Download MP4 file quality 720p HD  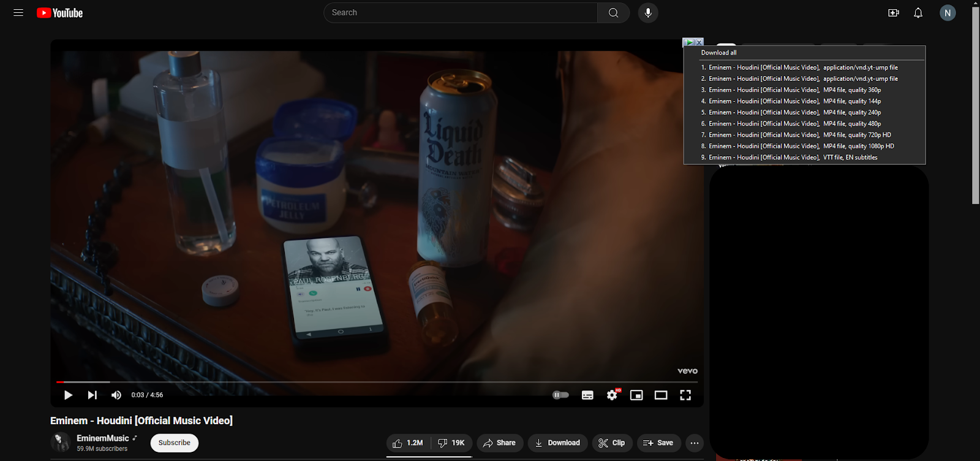point(804,135)
